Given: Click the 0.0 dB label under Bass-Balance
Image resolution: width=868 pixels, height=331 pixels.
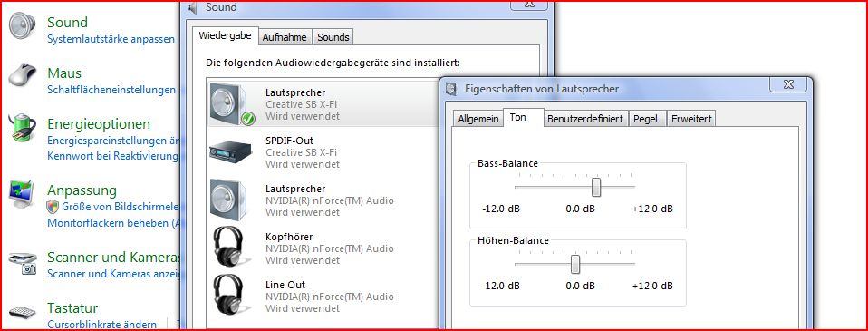Looking at the screenshot, I should [580, 209].
